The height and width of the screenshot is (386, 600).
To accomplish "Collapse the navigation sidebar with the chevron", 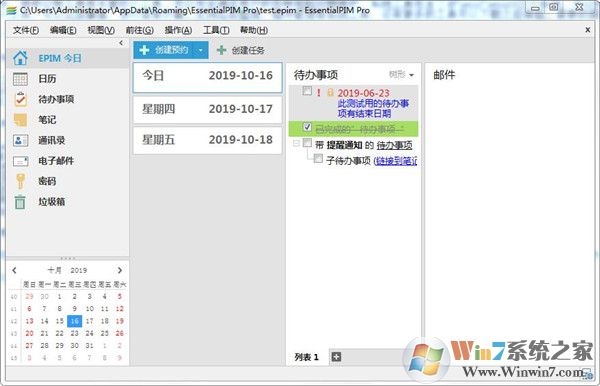I will click(121, 43).
